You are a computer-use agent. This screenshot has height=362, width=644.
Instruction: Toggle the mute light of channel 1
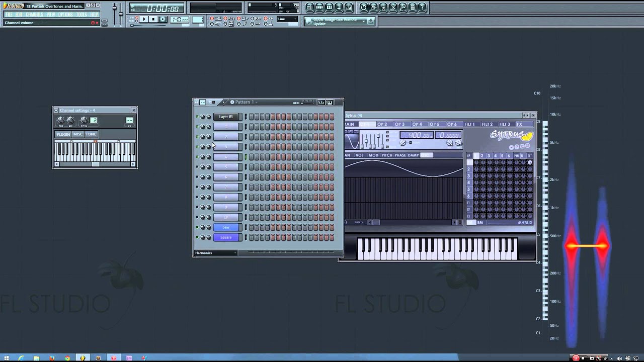click(197, 127)
